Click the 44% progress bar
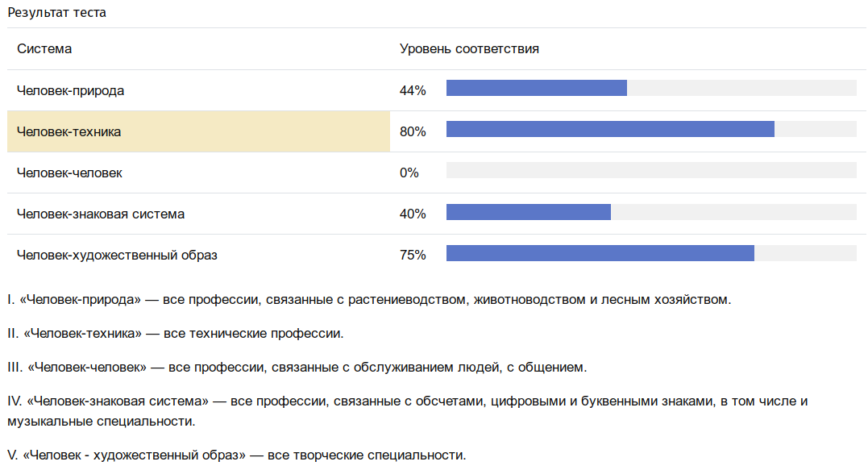 651,88
